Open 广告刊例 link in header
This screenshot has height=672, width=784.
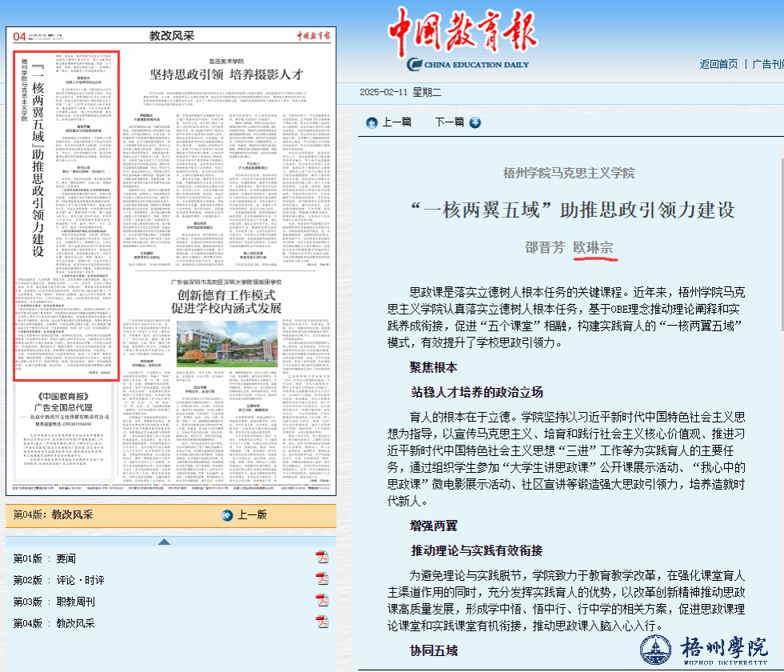coord(768,64)
